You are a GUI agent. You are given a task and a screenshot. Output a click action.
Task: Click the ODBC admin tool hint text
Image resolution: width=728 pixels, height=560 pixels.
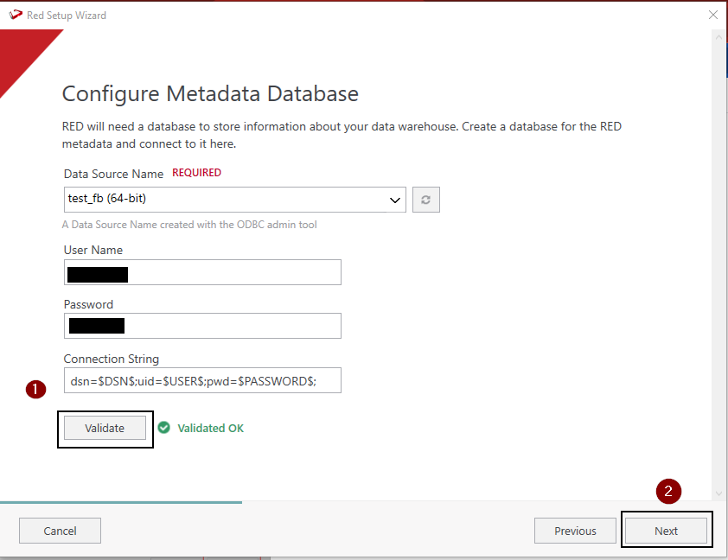(x=189, y=225)
